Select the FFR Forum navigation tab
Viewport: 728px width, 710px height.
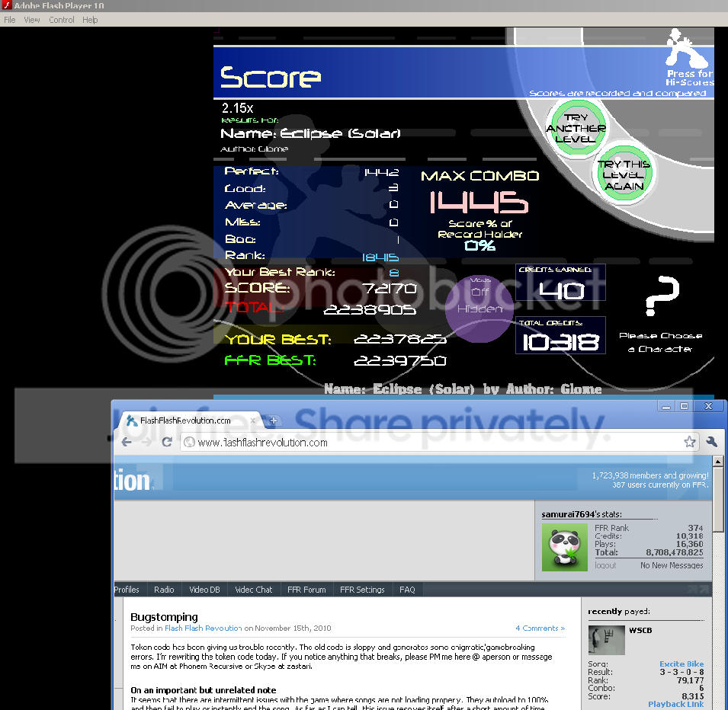coord(306,590)
